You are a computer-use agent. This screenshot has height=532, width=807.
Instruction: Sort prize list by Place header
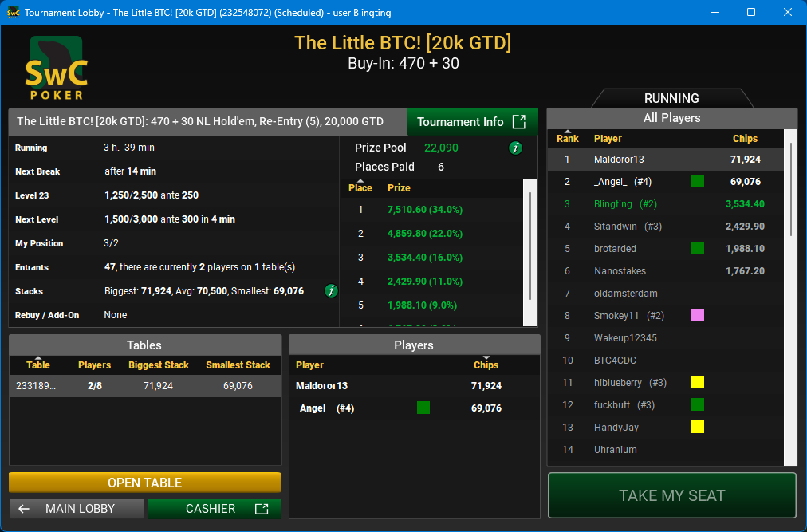tap(360, 188)
